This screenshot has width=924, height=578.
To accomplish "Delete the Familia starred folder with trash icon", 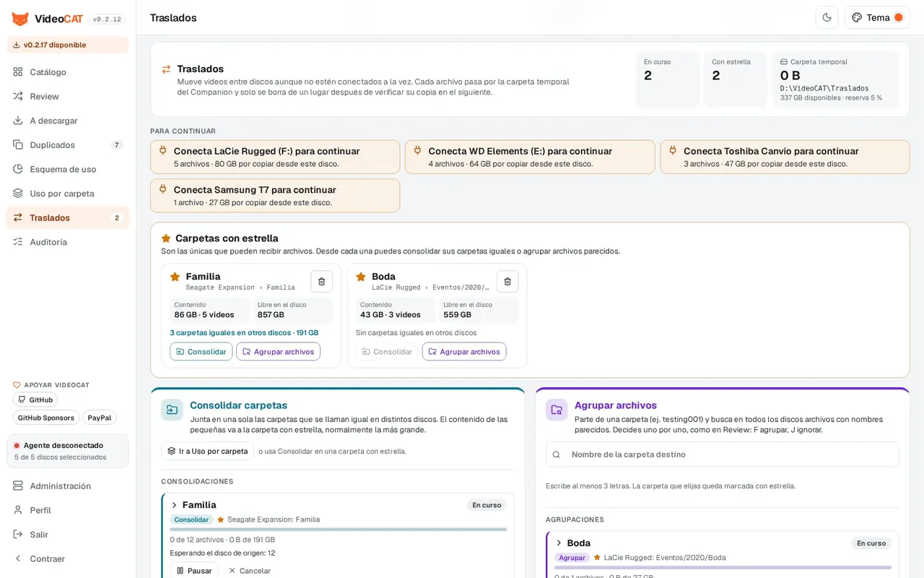I will [x=322, y=281].
